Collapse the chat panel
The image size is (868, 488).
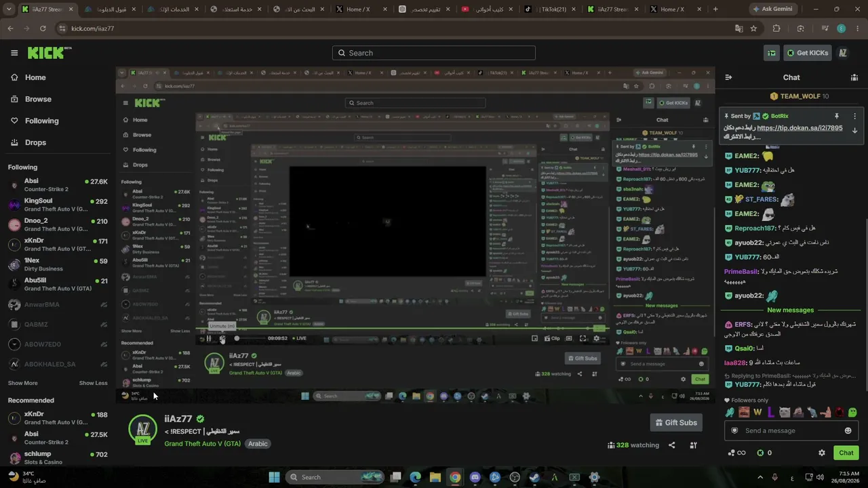728,77
